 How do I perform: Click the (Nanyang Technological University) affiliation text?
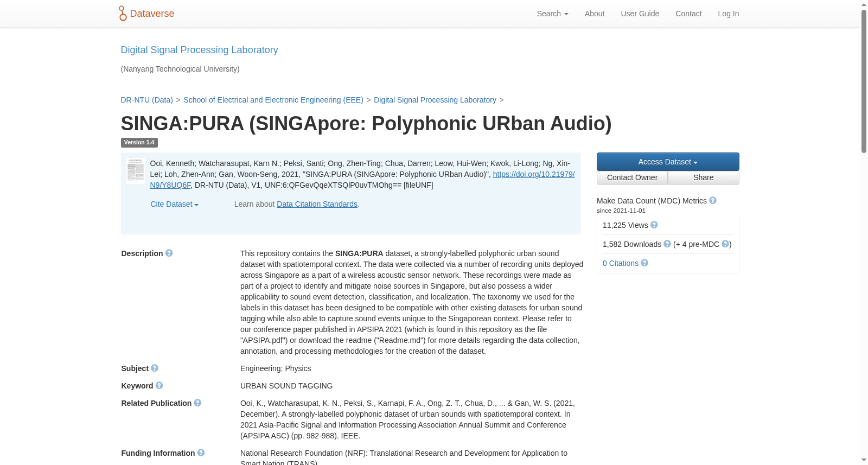[180, 69]
